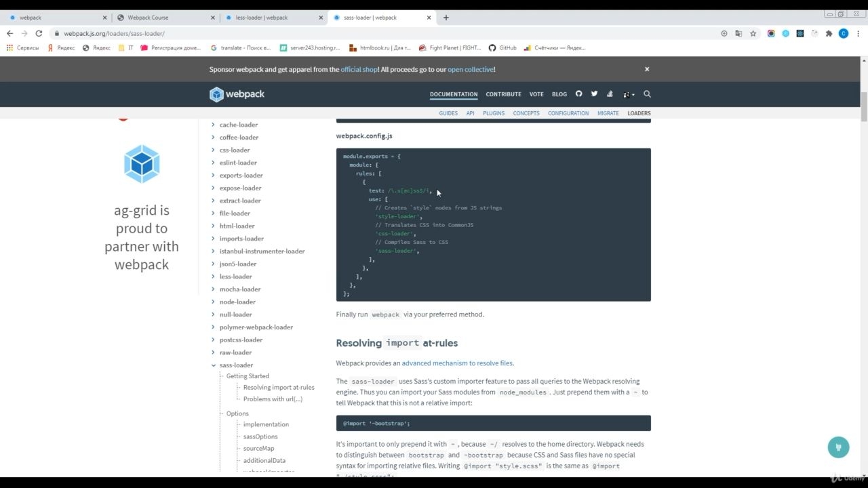
Task: Close the less-loader tab
Action: 321,18
